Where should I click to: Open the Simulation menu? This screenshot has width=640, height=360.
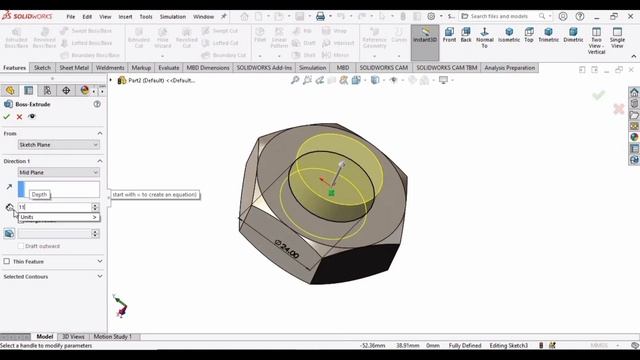coord(173,17)
